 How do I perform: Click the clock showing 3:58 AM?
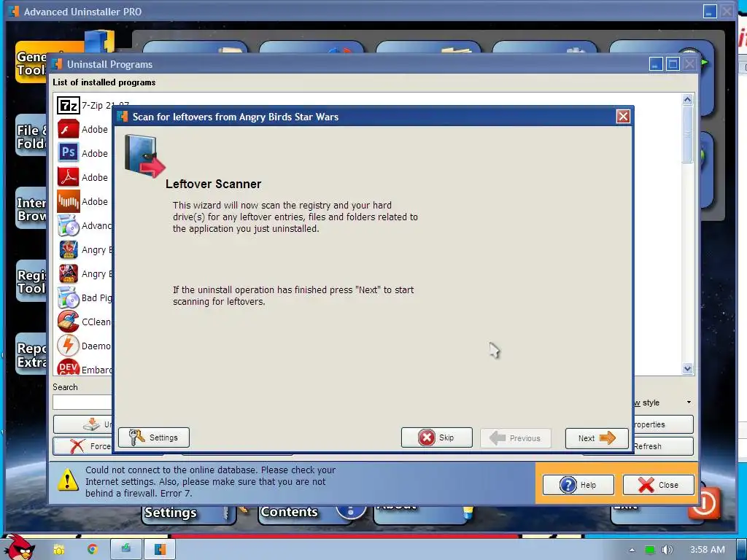pos(708,550)
